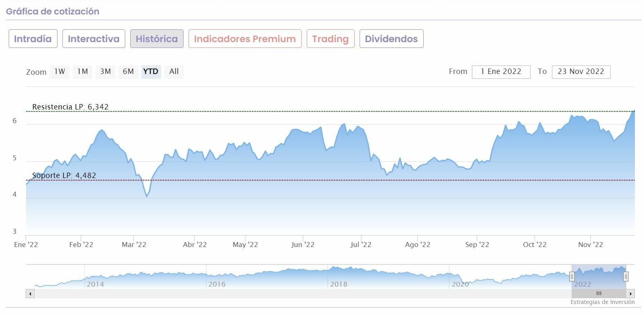Set zoom range to 1W
The height and width of the screenshot is (316, 644).
coord(60,71)
